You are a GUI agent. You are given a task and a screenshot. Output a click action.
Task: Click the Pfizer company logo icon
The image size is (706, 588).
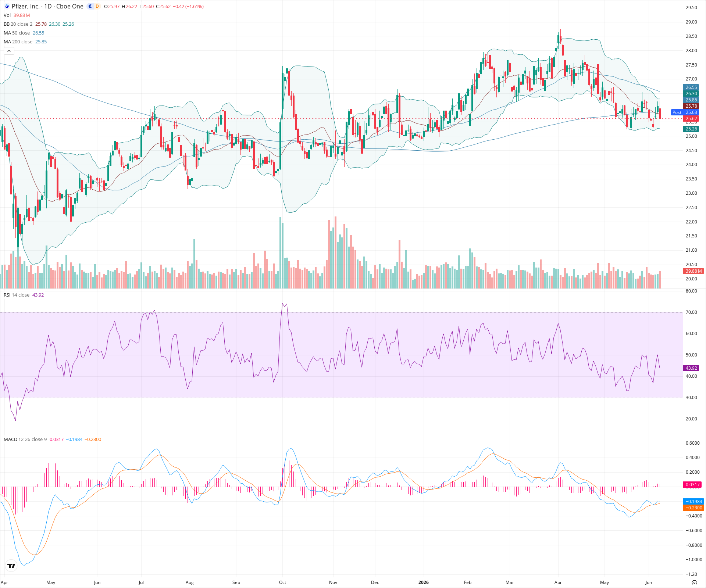click(7, 6)
